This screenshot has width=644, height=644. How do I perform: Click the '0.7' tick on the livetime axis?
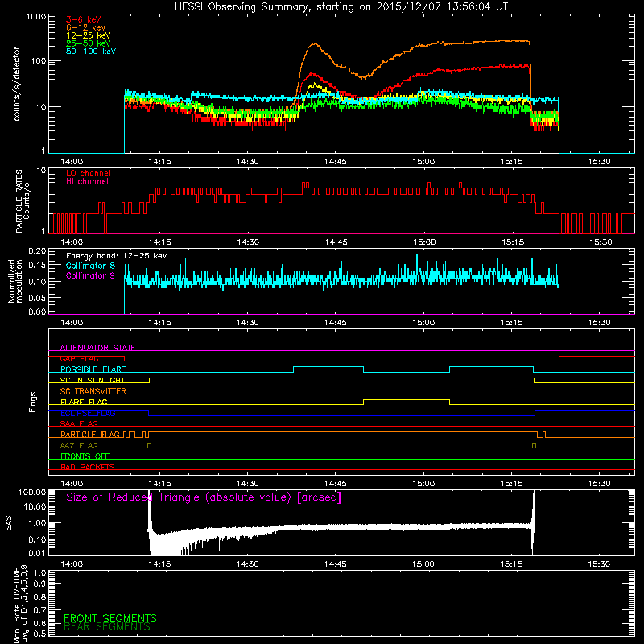click(39, 609)
